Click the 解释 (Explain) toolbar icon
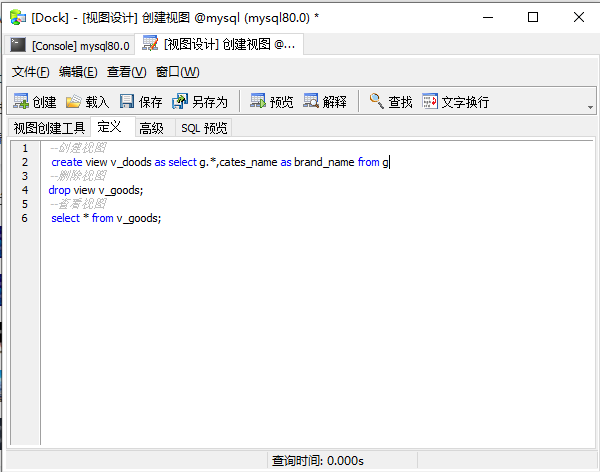This screenshot has height=472, width=600. pyautogui.click(x=311, y=101)
